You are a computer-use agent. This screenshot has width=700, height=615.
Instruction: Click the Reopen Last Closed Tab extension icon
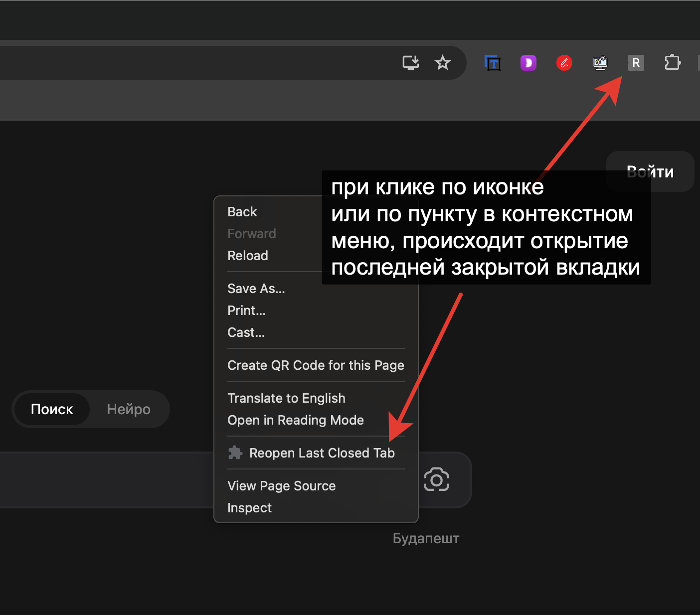[636, 62]
